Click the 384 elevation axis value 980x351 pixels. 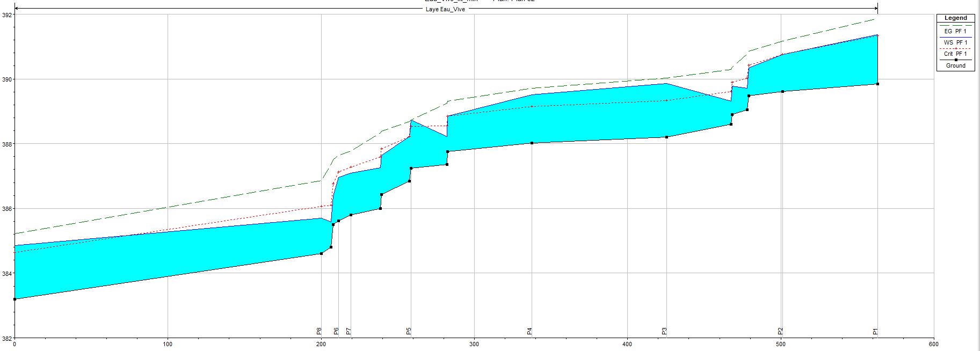(x=6, y=274)
